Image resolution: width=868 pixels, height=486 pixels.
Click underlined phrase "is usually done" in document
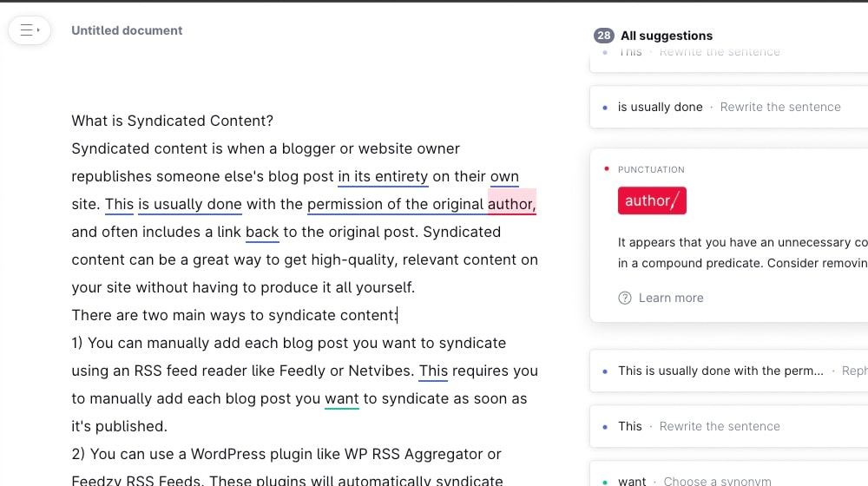coord(189,204)
